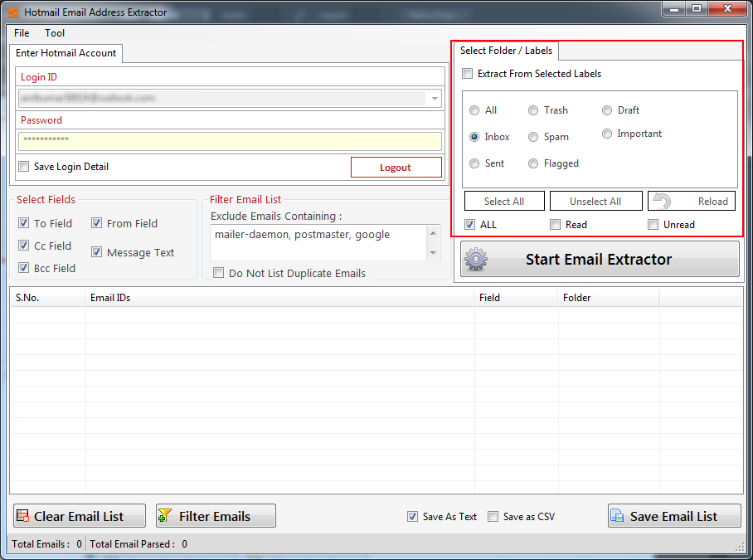Screen dimensions: 753x560
Task: Click the exclude list scrollbar up arrow
Action: (433, 233)
